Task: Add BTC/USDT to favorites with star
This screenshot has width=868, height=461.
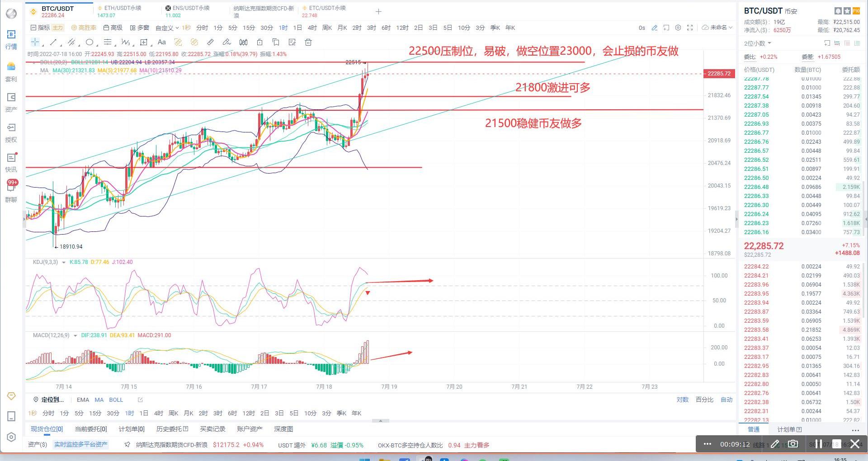Action: (847, 11)
